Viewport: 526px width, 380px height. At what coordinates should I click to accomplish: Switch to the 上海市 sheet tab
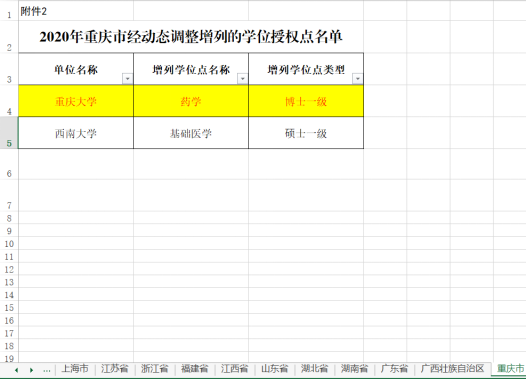point(75,369)
